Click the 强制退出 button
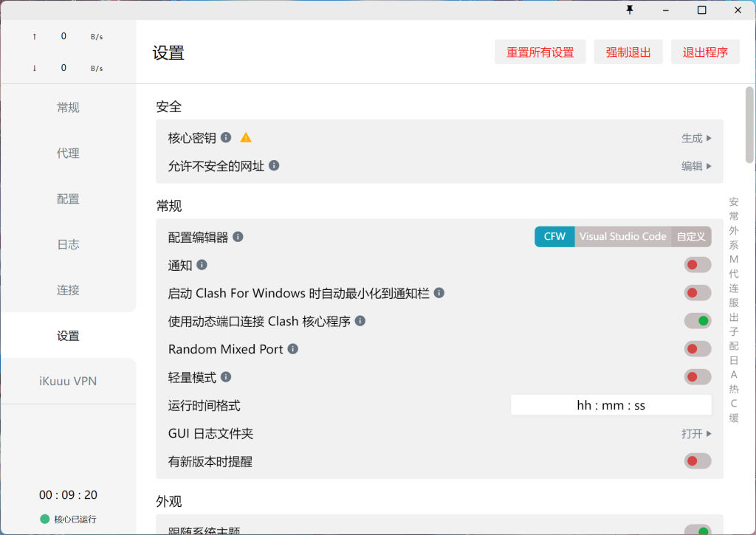Screen dimensions: 756x535 pyautogui.click(x=628, y=52)
